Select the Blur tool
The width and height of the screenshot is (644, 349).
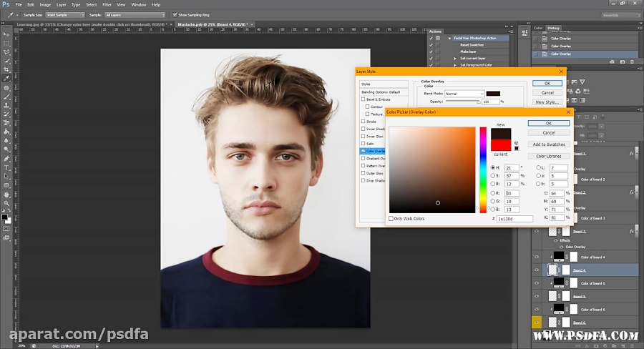pos(6,140)
